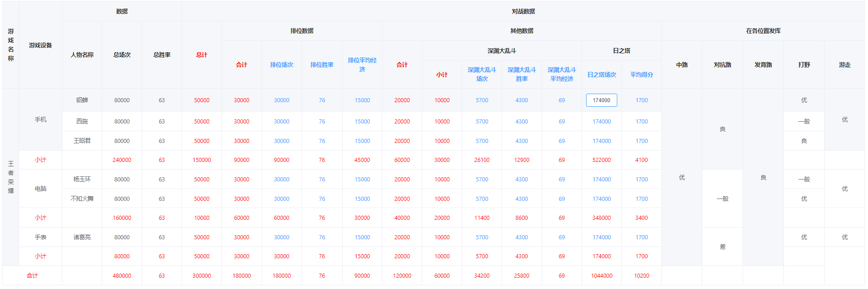Click the 8600 subtotal value
Screen dimensions: 868x289
pos(521,218)
